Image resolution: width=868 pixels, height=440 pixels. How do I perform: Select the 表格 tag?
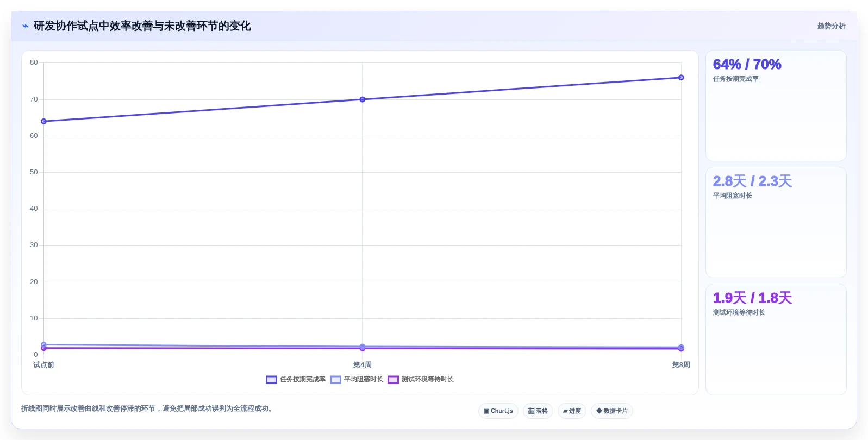click(x=538, y=411)
